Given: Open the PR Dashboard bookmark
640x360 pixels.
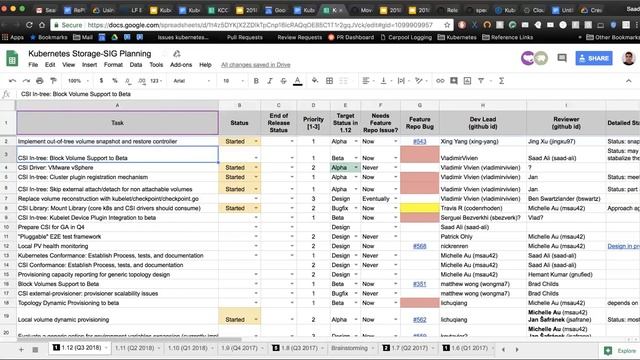Looking at the screenshot, I should (x=351, y=37).
